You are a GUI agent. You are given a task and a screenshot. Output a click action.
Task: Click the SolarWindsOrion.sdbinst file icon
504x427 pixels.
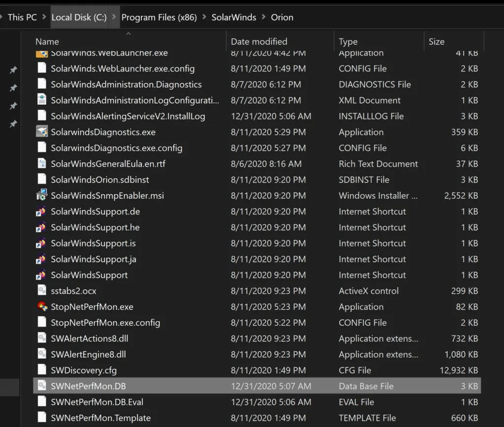[x=42, y=179]
